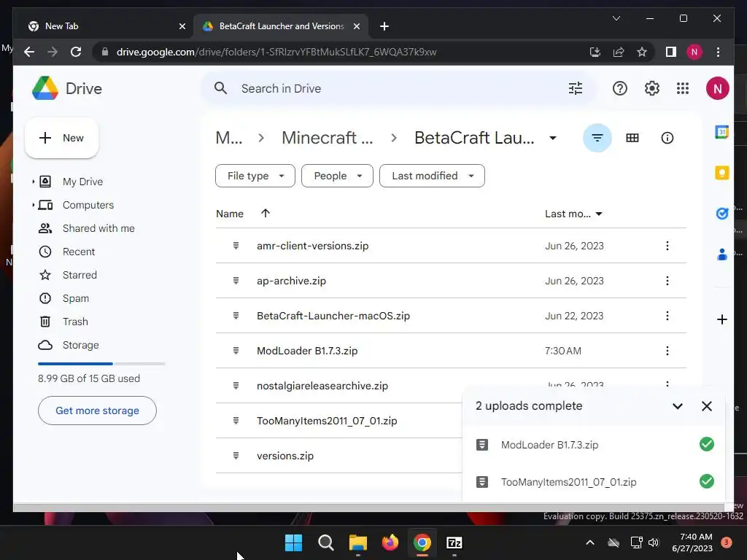Bookmark this page with star

click(642, 52)
